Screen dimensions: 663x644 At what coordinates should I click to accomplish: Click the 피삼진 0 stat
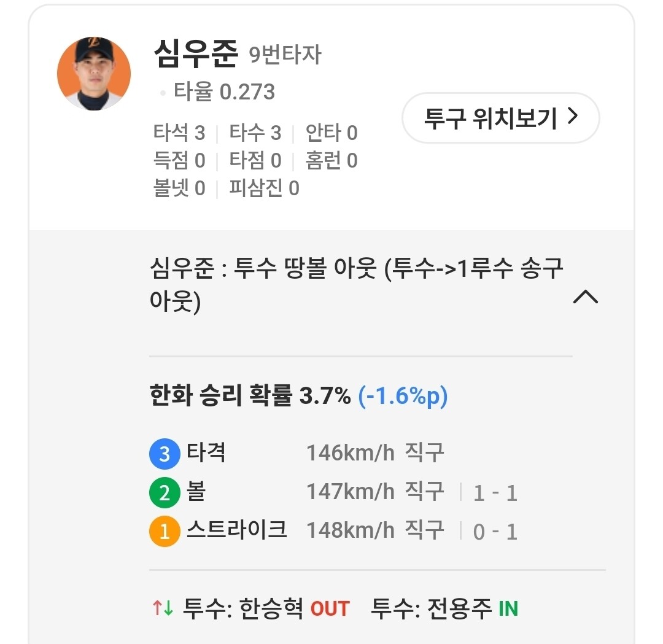pos(264,188)
